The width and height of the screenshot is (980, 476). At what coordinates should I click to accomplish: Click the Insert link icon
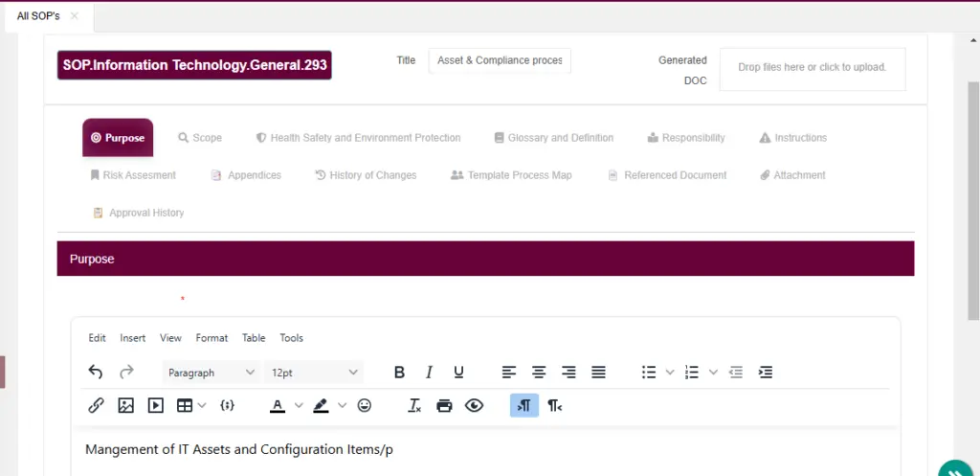pos(96,405)
